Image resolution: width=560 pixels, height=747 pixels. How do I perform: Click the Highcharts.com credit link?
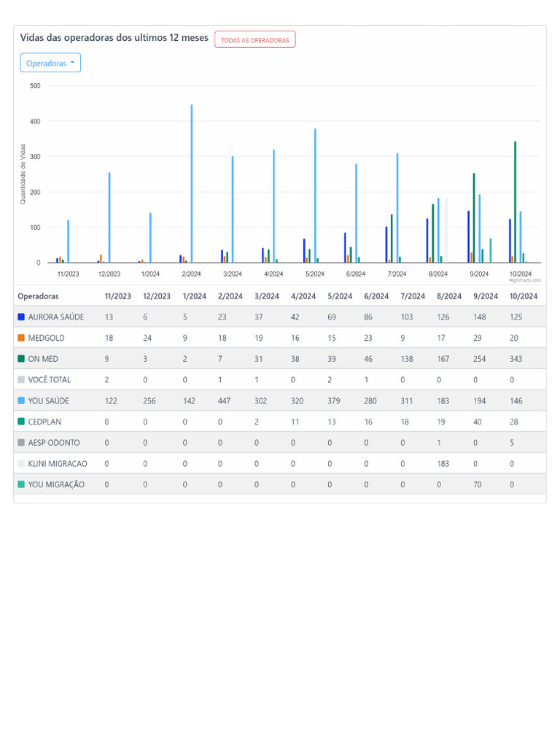(525, 281)
